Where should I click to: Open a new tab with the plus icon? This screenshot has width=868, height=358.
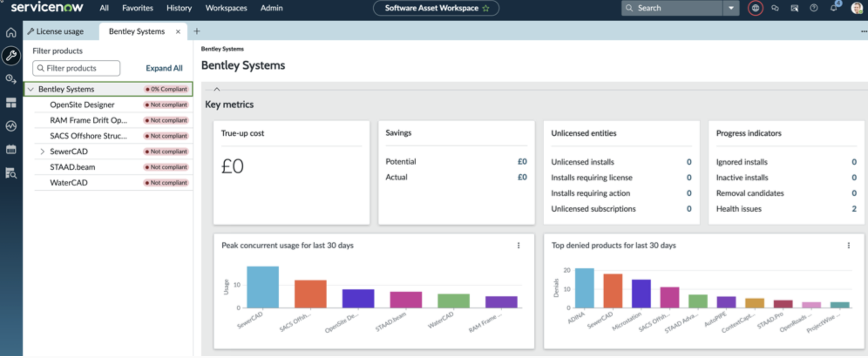197,31
